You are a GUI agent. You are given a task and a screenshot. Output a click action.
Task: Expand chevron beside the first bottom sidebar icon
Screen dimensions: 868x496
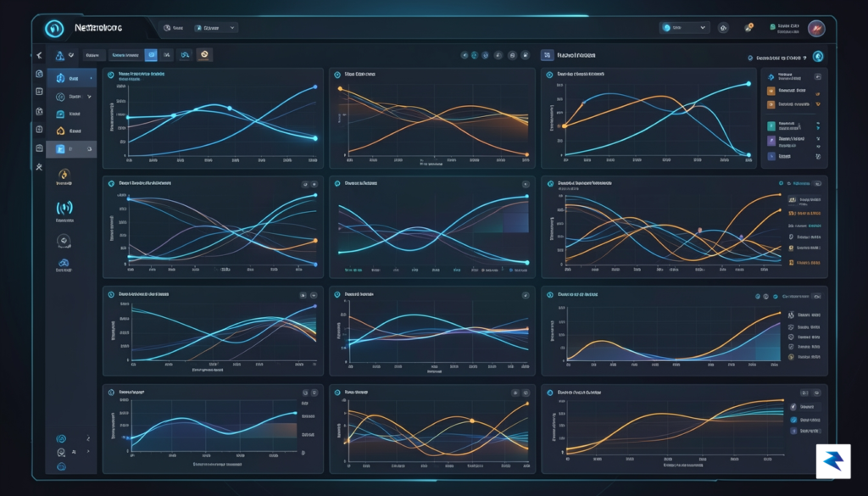(88, 438)
